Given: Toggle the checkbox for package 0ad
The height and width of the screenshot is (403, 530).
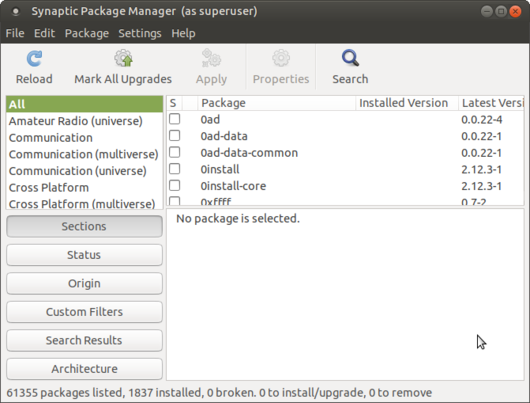Looking at the screenshot, I should [174, 119].
